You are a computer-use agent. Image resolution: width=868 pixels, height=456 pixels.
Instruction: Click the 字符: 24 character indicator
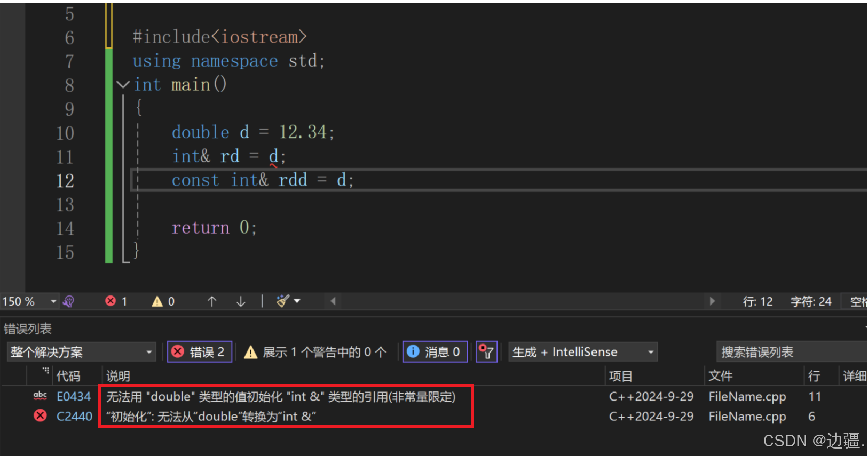pyautogui.click(x=811, y=301)
